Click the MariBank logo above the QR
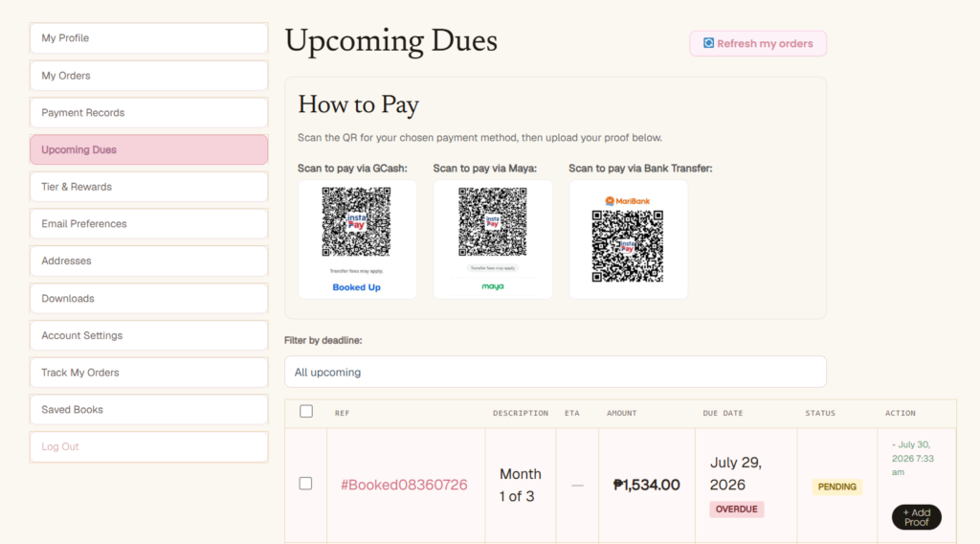This screenshot has height=544, width=980. coord(628,201)
